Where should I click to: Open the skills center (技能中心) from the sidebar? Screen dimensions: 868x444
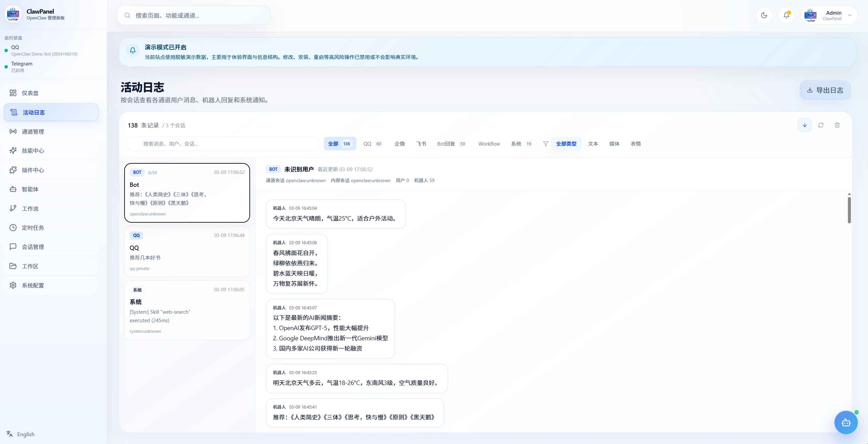click(33, 151)
